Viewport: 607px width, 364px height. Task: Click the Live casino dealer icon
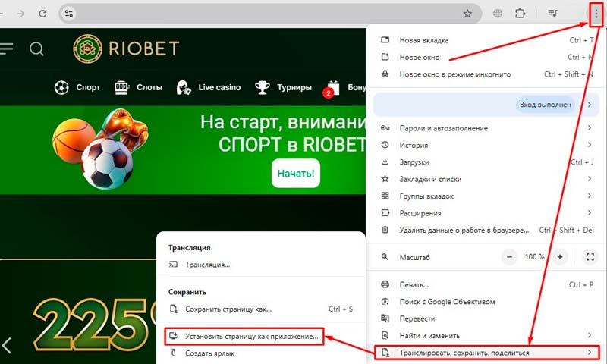coord(184,87)
